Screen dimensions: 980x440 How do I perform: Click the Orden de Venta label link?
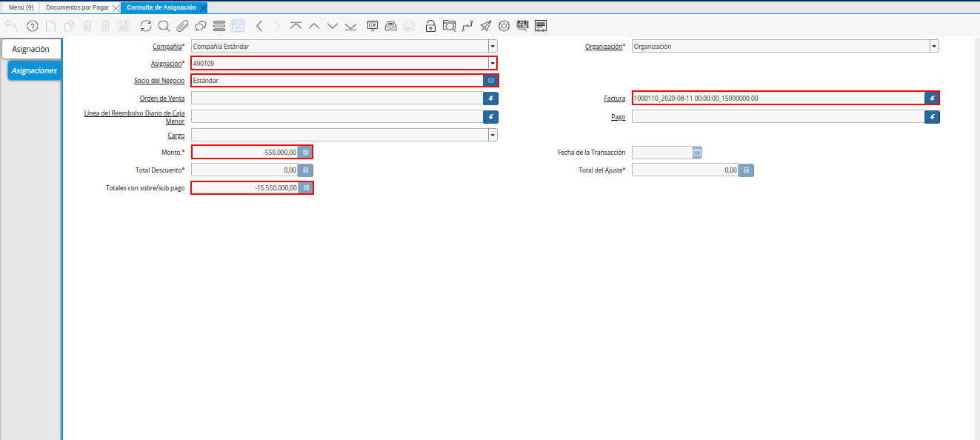point(162,99)
